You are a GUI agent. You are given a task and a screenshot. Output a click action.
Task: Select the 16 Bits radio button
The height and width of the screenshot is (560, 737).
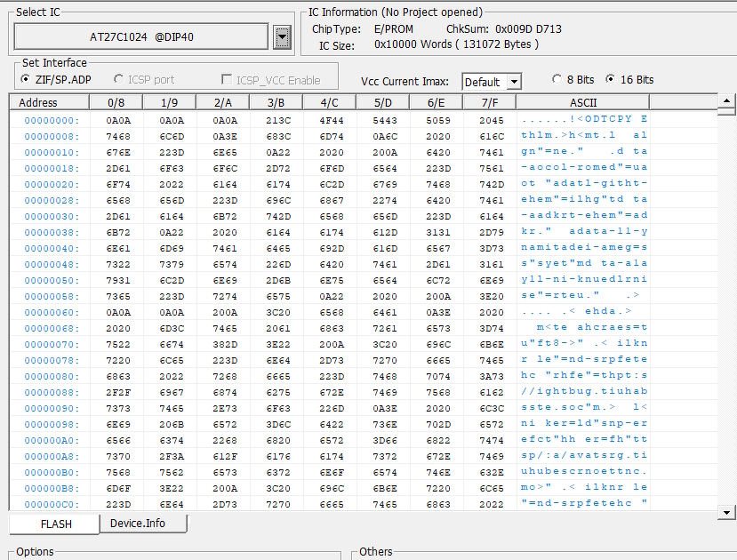tap(629, 80)
